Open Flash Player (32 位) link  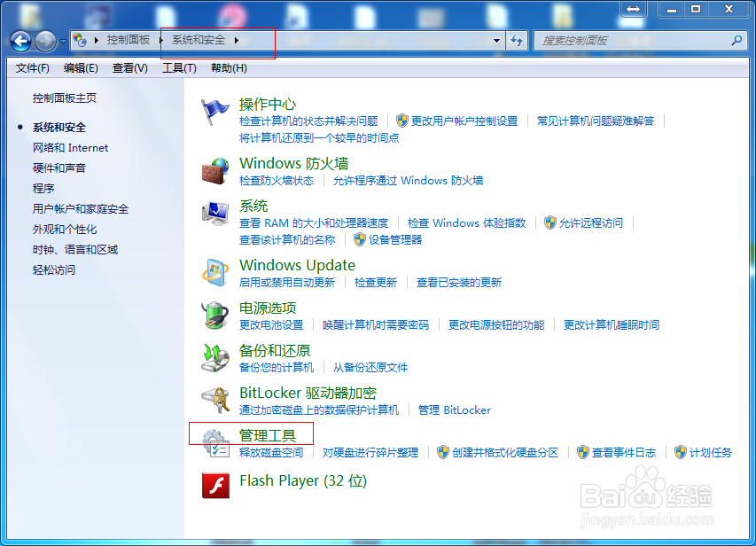click(303, 480)
